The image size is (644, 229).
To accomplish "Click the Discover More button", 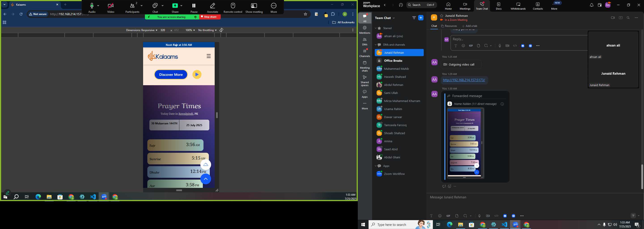I will click(171, 74).
